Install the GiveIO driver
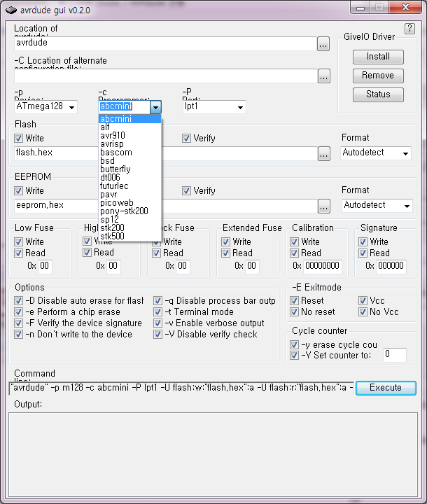The height and width of the screenshot is (504, 427). tap(378, 57)
